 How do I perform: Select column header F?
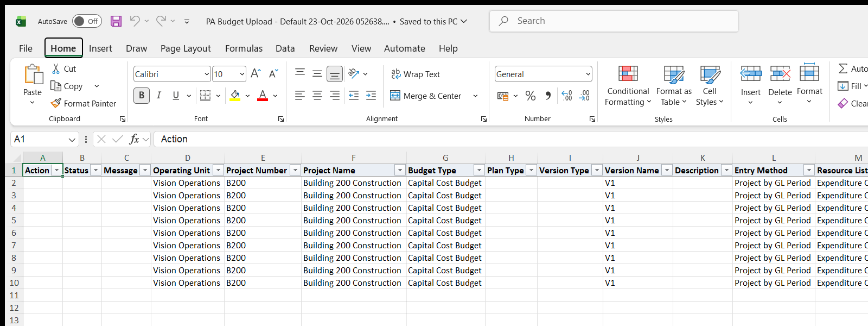pos(353,158)
